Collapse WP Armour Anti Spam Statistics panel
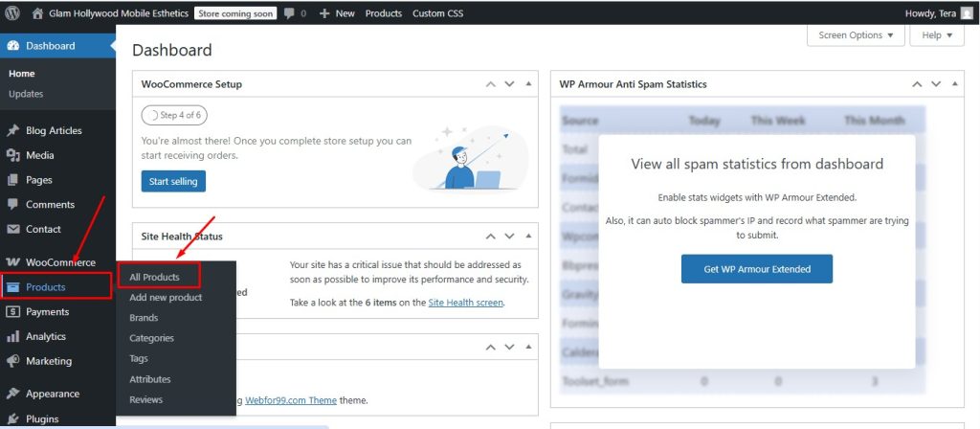 pos(955,84)
